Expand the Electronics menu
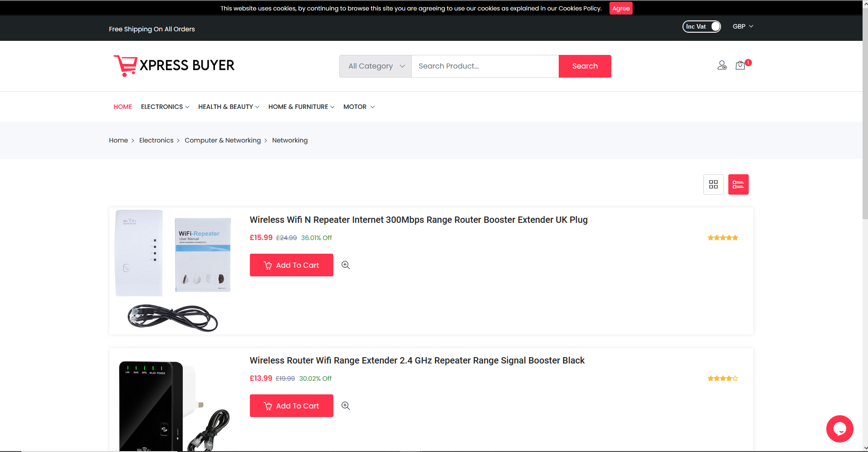 click(x=165, y=107)
